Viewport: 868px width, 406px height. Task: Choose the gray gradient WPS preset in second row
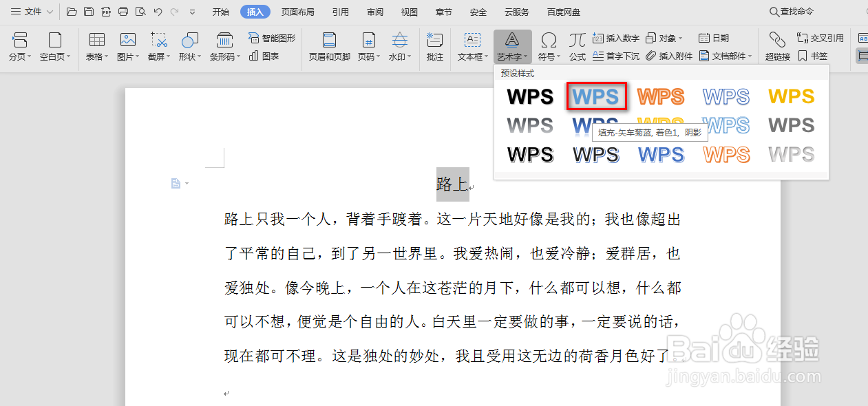pos(530,126)
